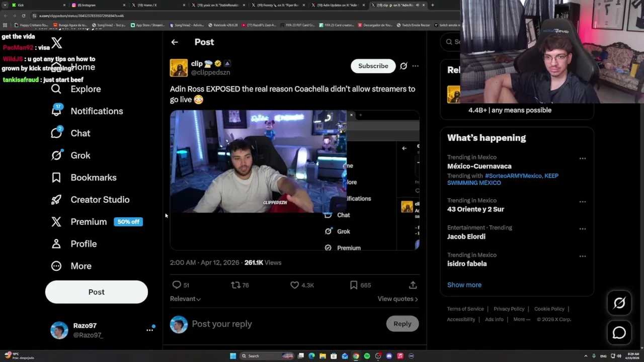
Task: Switch to the Instagram browser tab
Action: (98, 5)
